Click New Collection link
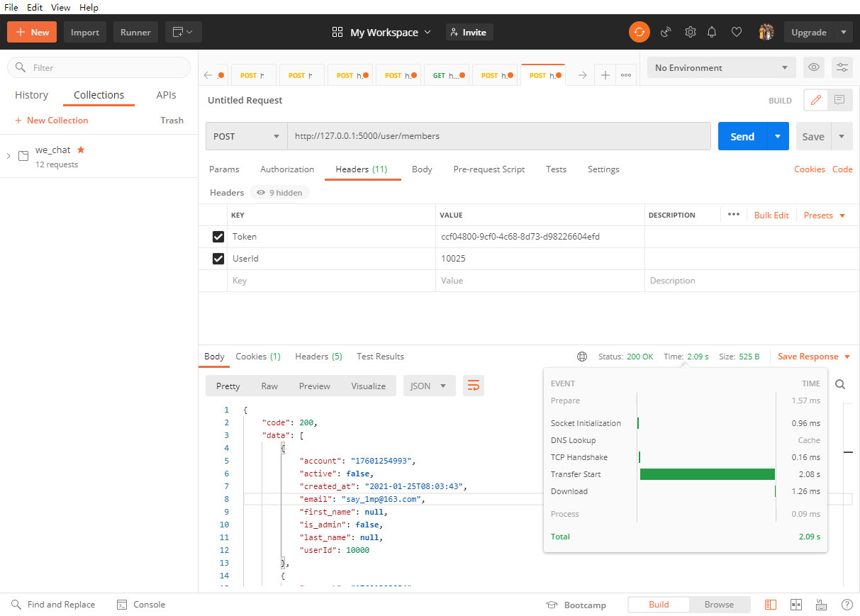 click(51, 121)
